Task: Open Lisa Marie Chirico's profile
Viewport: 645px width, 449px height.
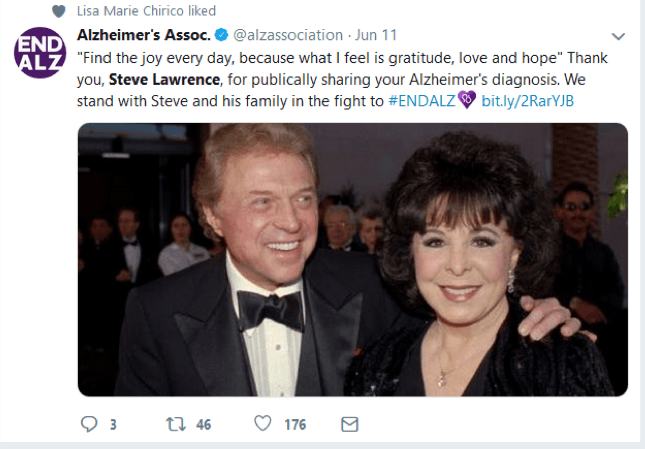Action: pos(132,11)
